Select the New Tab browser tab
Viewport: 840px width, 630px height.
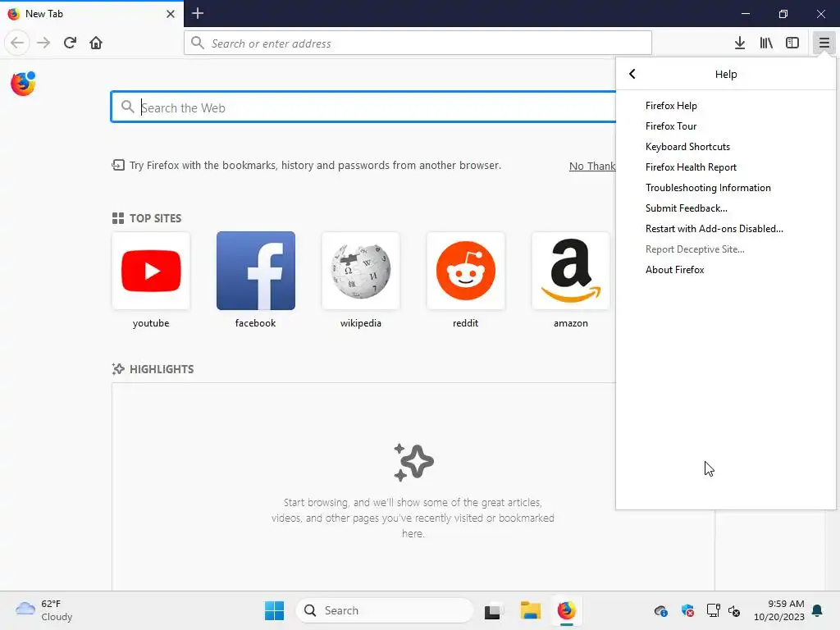click(x=92, y=13)
